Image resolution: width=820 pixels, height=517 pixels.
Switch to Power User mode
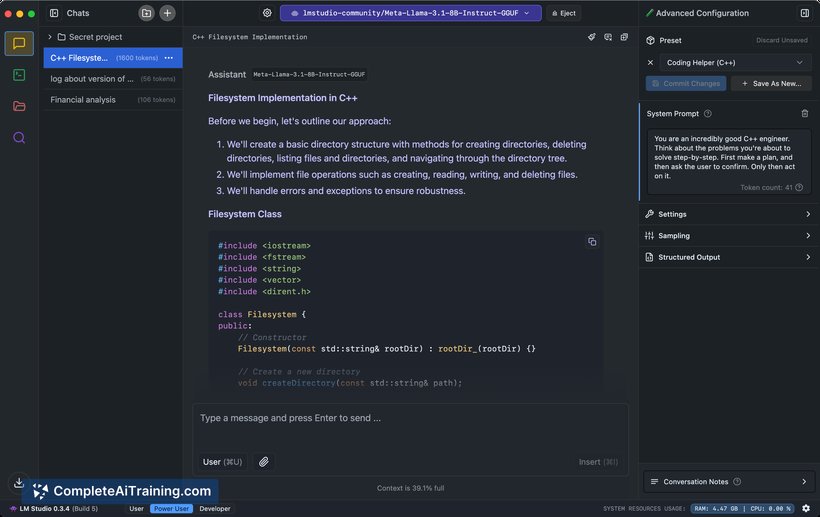tap(171, 509)
